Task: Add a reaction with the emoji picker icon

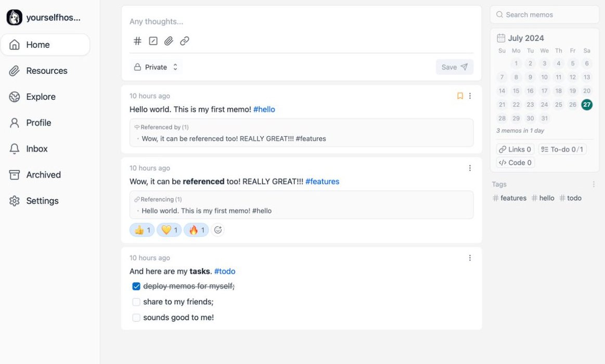Action: click(x=218, y=230)
